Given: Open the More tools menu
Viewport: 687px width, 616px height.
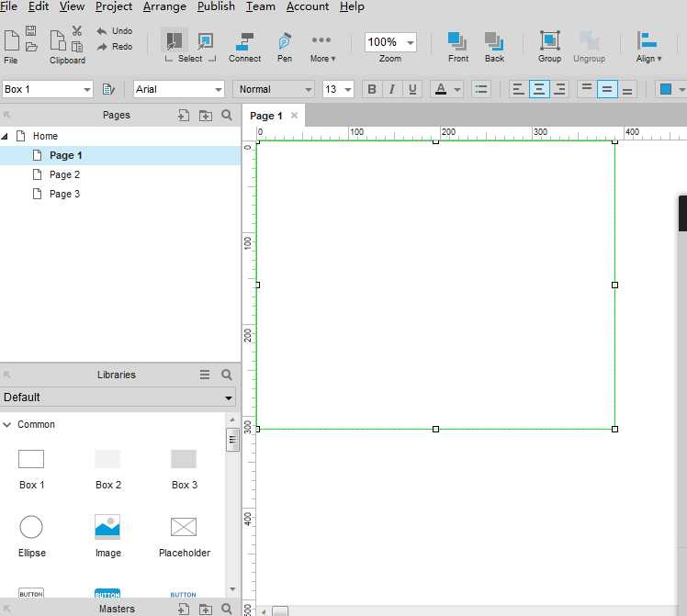Looking at the screenshot, I should coord(322,47).
